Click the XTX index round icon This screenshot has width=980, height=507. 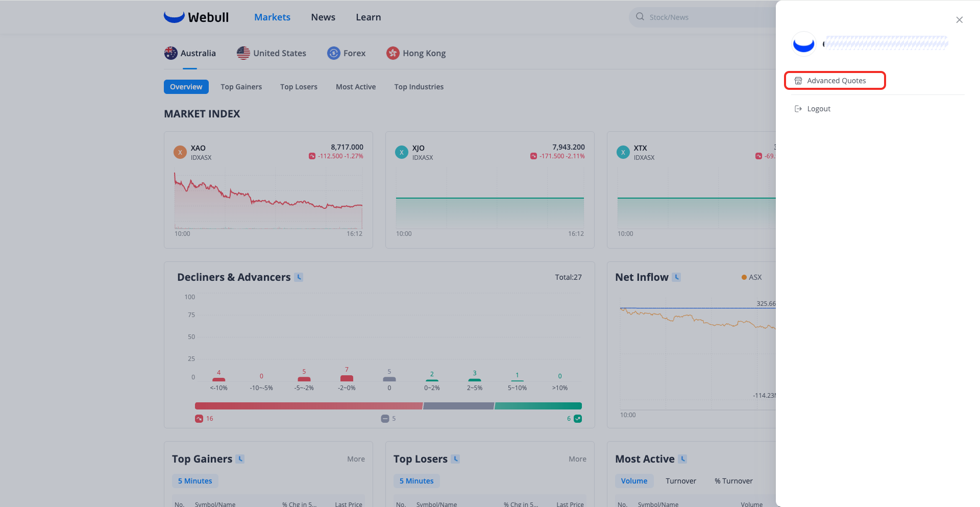tap(623, 152)
